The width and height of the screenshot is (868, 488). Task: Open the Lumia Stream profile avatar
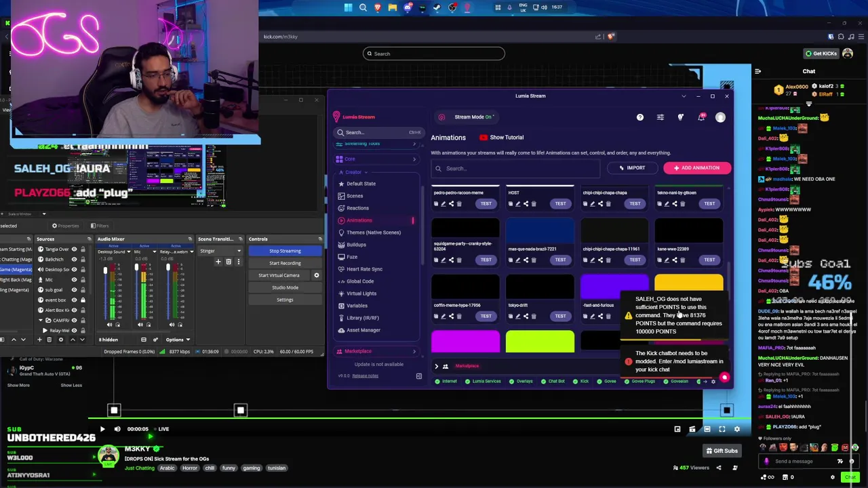point(720,117)
